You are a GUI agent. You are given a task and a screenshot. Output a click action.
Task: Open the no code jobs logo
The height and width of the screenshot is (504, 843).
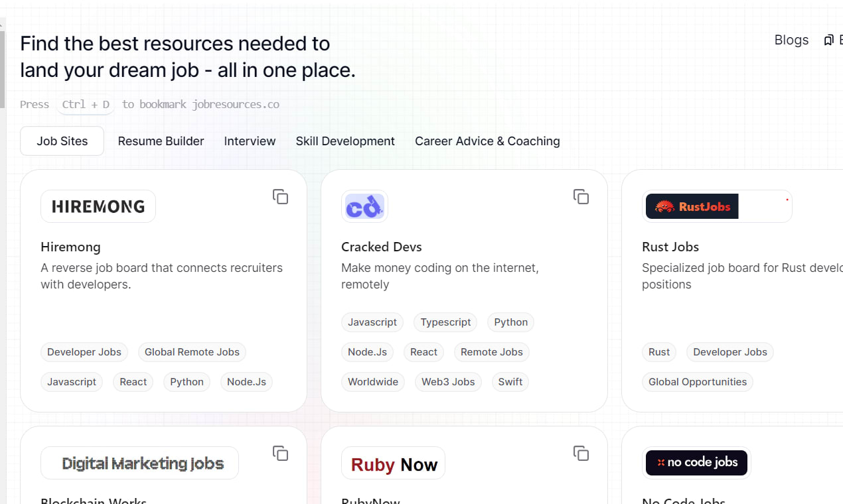tap(696, 463)
